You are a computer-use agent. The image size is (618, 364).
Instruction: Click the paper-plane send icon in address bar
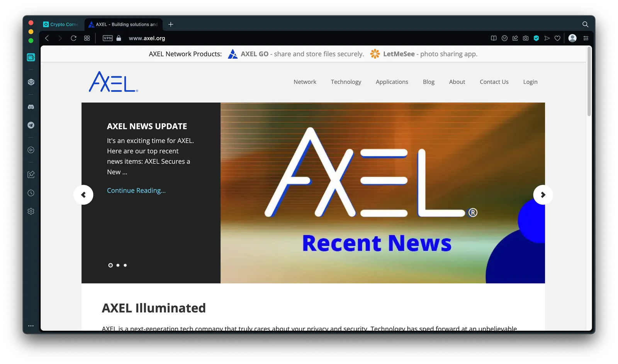pos(547,38)
